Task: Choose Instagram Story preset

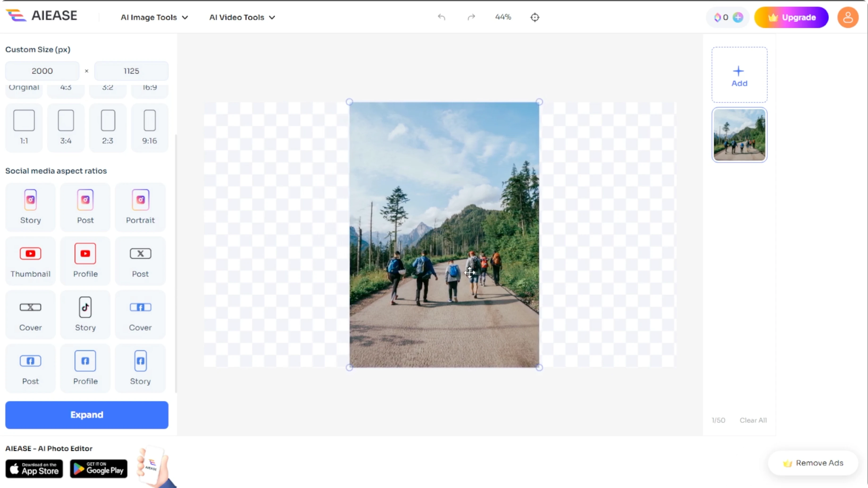Action: 30,207
